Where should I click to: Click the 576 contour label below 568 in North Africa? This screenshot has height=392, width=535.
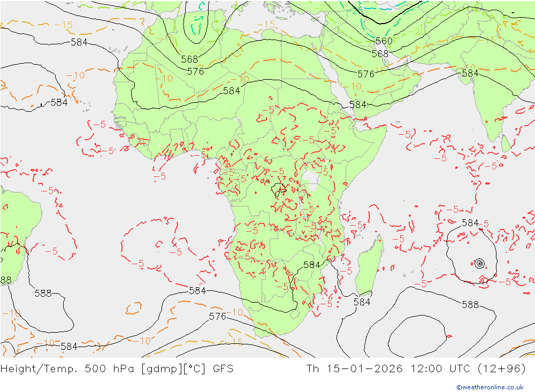point(195,71)
